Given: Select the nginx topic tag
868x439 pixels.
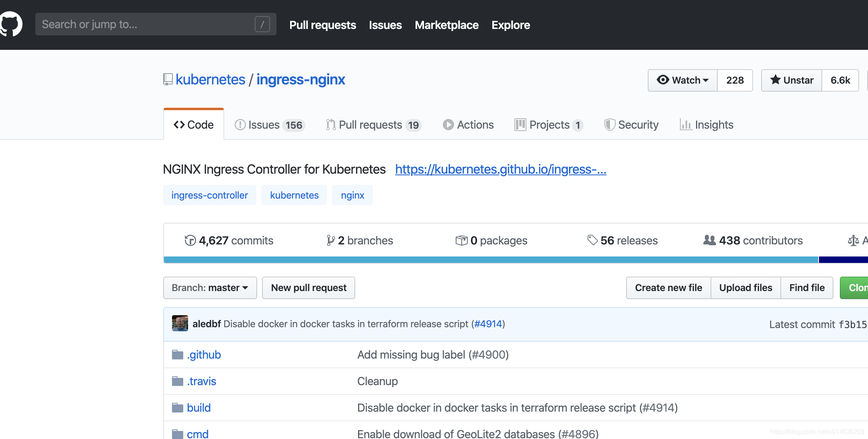Looking at the screenshot, I should 352,195.
